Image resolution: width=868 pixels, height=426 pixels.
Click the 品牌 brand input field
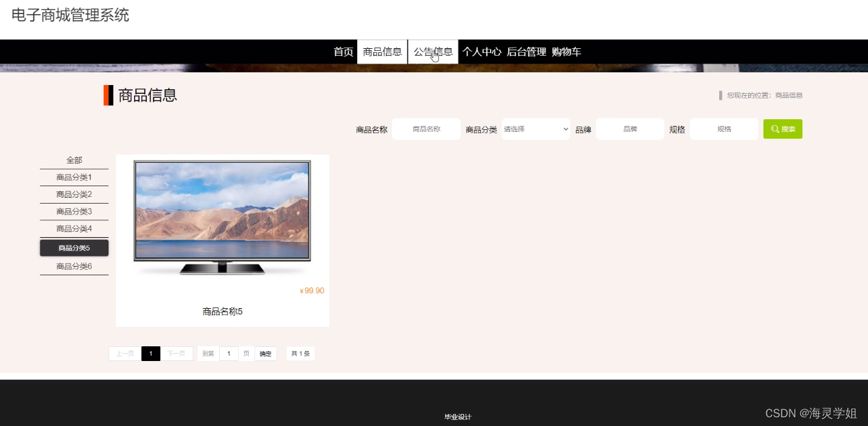pyautogui.click(x=630, y=129)
